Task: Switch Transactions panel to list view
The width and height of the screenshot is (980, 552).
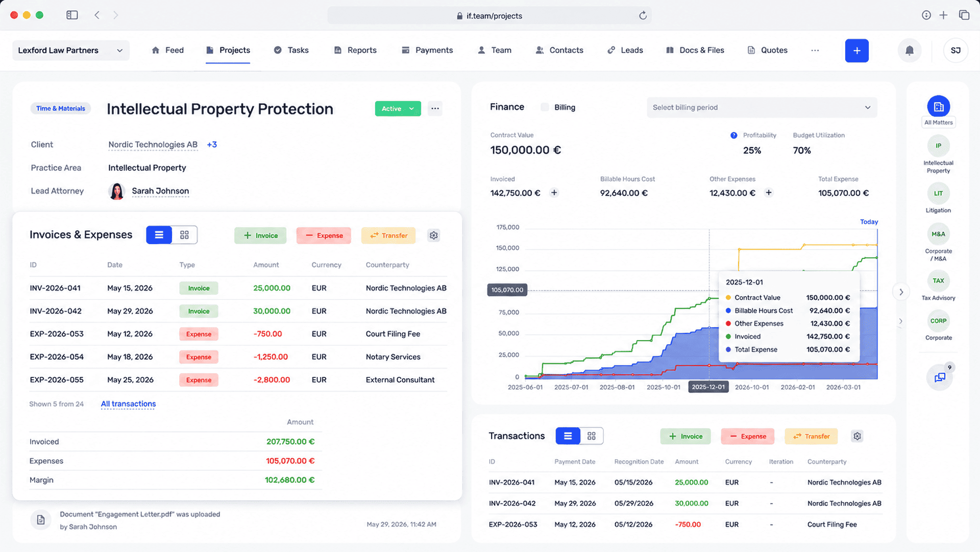Action: 568,436
